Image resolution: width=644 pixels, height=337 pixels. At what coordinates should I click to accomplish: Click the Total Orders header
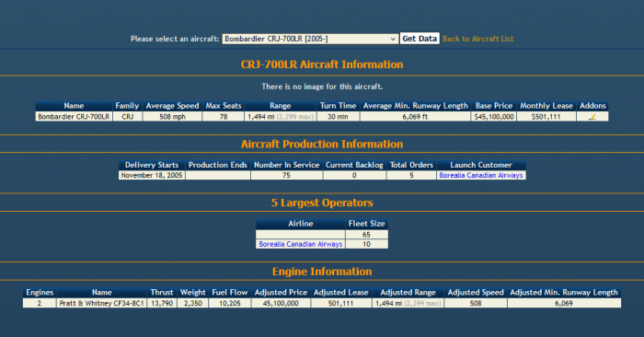pos(411,165)
